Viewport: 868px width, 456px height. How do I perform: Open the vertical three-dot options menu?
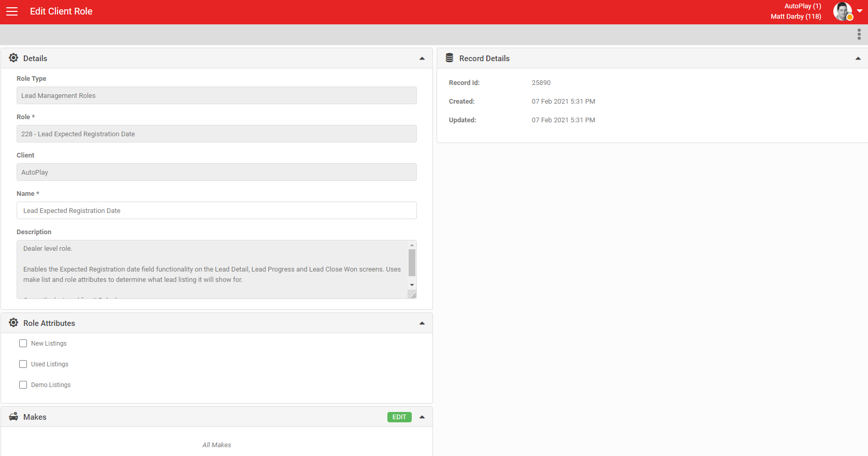tap(859, 34)
